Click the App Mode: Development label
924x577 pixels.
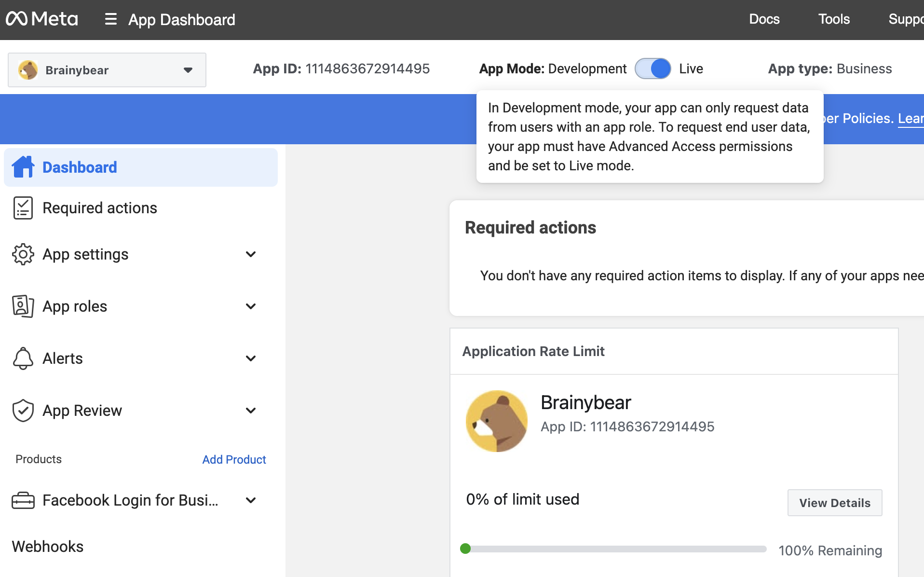pyautogui.click(x=553, y=69)
